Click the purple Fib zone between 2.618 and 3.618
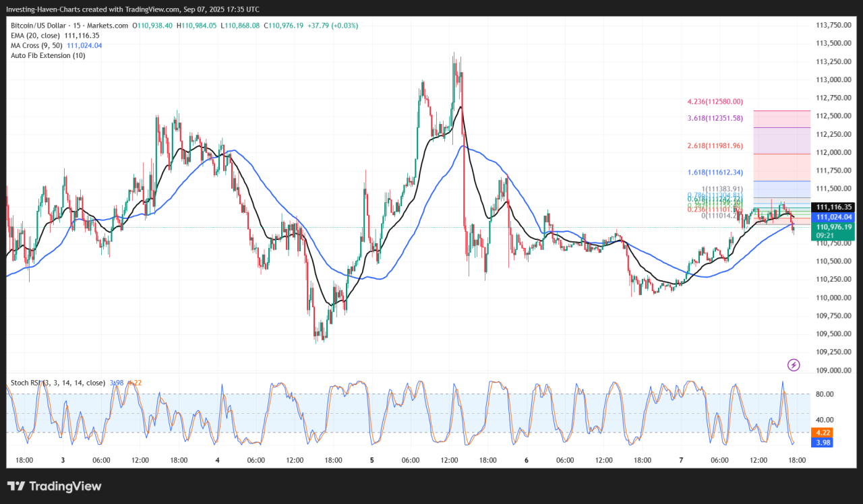The image size is (863, 504). pos(781,140)
